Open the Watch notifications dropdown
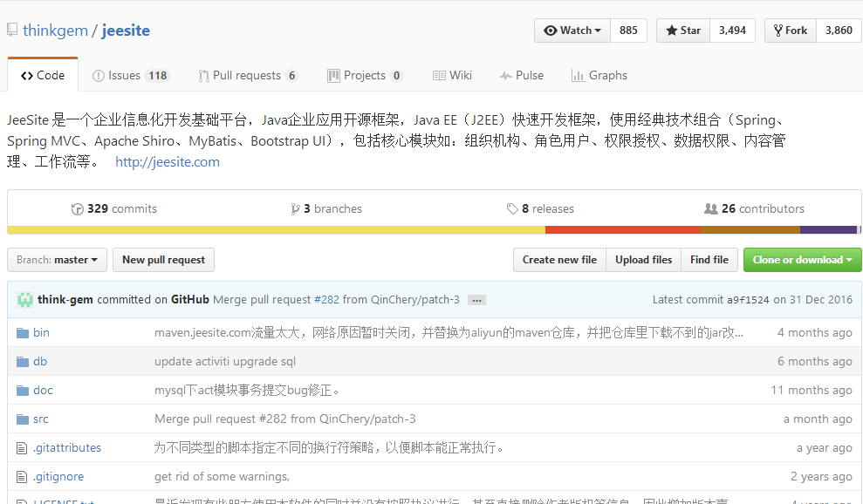This screenshot has width=863, height=504. click(572, 31)
